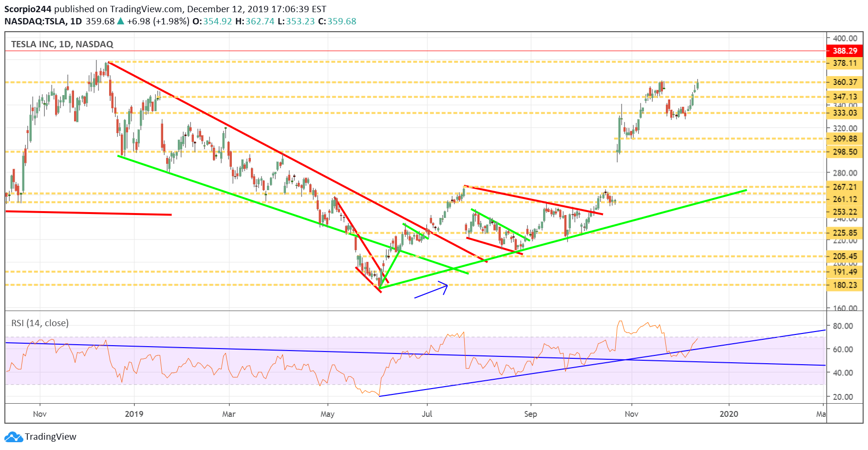This screenshot has height=450, width=868.
Task: Click the 2019 label on time axis
Action: click(x=134, y=414)
